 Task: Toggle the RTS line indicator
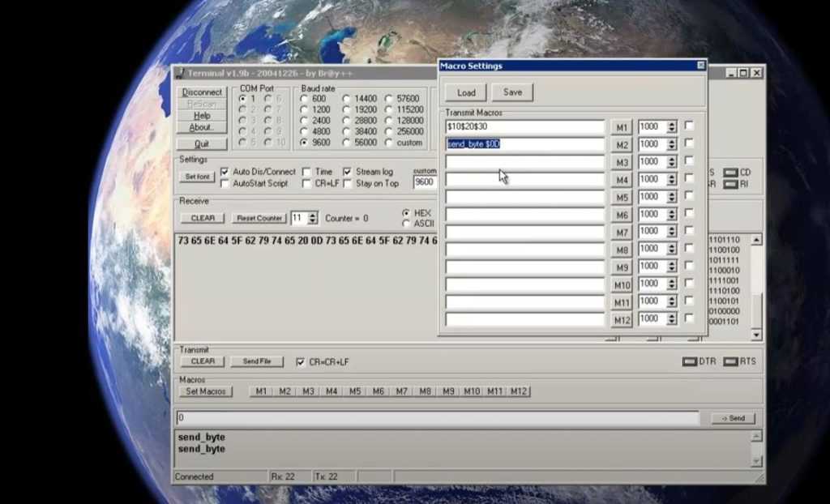[x=729, y=361]
